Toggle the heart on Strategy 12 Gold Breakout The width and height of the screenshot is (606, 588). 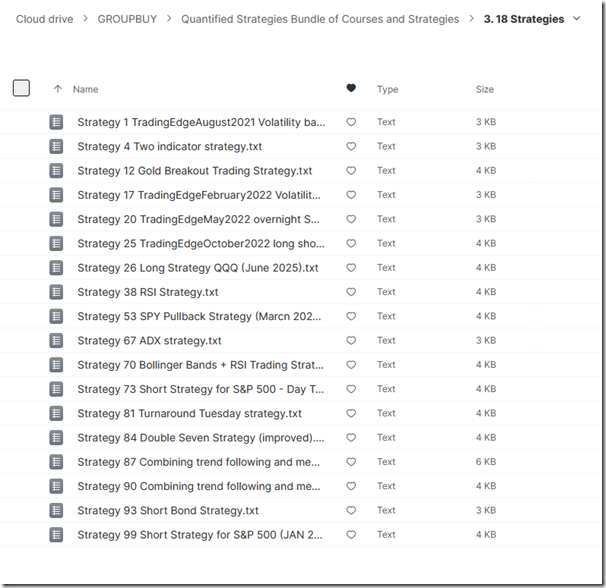click(x=351, y=170)
